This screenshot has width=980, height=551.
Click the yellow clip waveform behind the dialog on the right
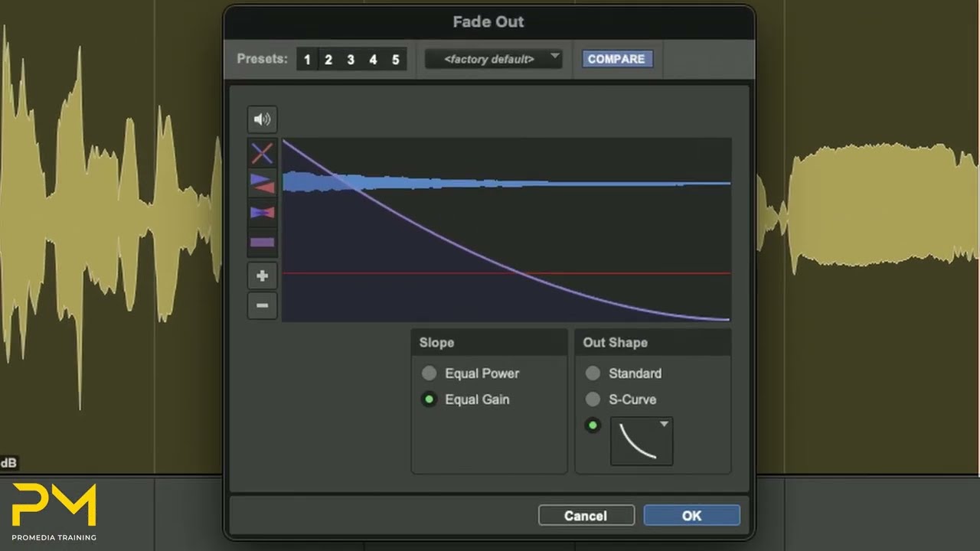(x=869, y=207)
